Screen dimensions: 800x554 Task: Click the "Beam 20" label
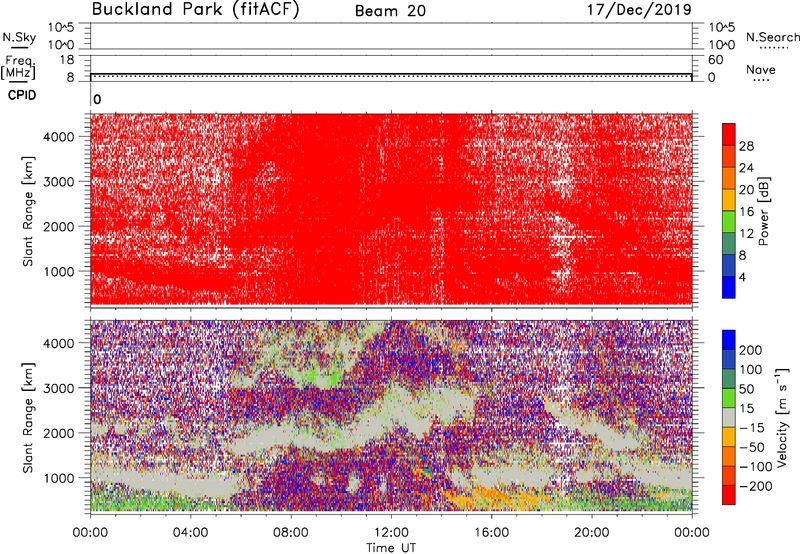coord(390,11)
